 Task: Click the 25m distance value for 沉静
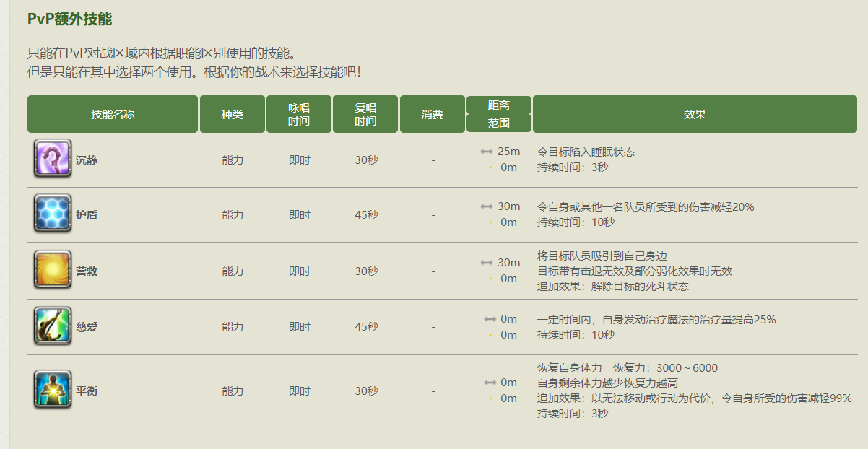pos(508,152)
